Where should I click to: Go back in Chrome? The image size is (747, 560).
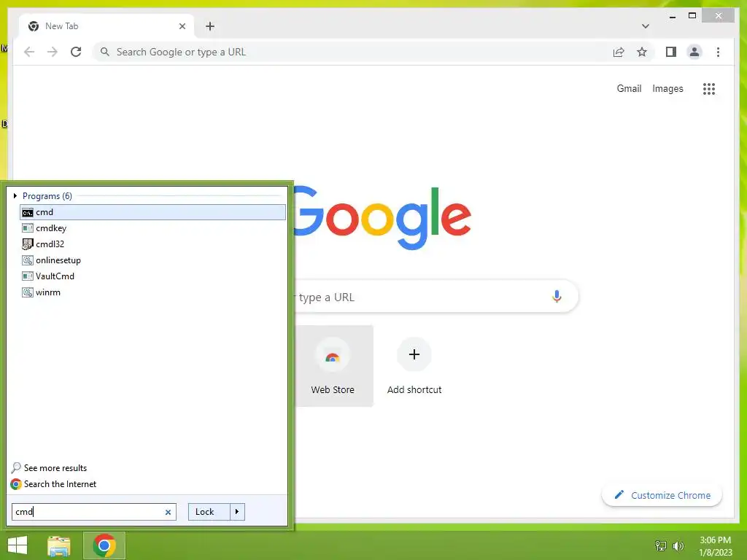(29, 52)
